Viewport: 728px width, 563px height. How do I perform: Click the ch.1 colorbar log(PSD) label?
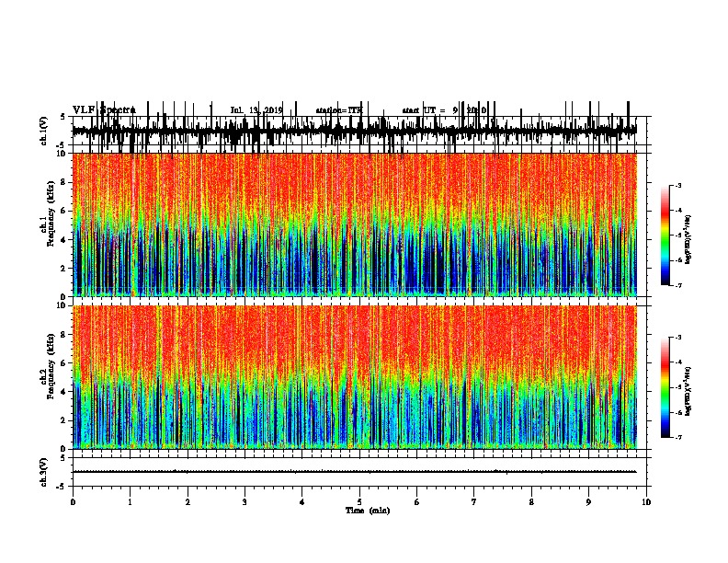pos(688,239)
